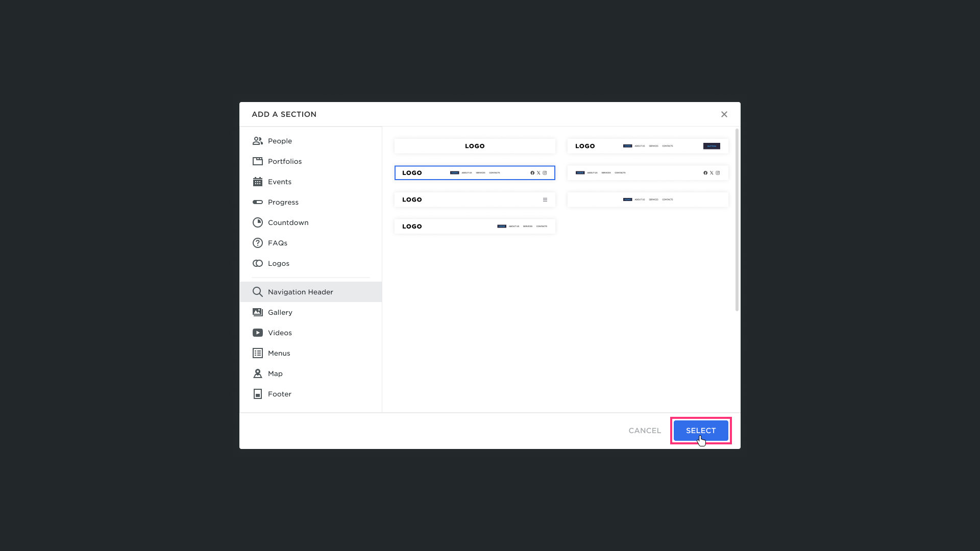Choose the header layout with dark button
This screenshot has height=551, width=980.
tap(647, 146)
